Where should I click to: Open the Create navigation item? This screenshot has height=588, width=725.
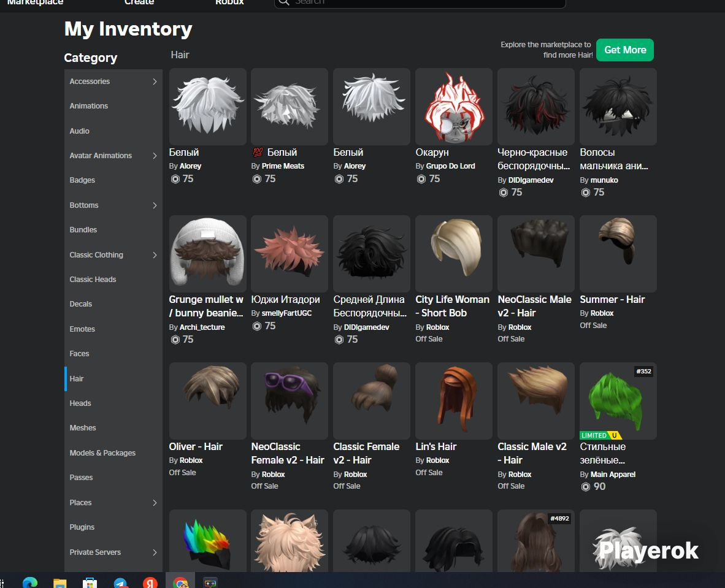[139, 2]
